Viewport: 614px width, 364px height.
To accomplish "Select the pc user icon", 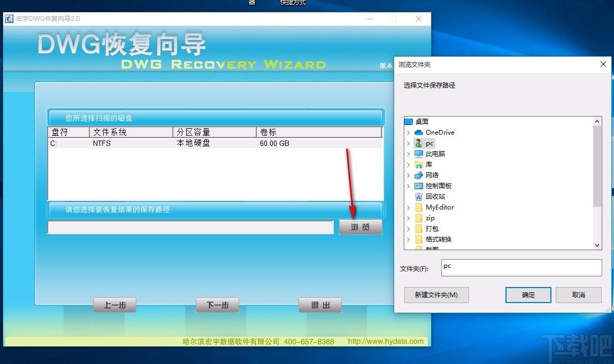I will pyautogui.click(x=419, y=143).
